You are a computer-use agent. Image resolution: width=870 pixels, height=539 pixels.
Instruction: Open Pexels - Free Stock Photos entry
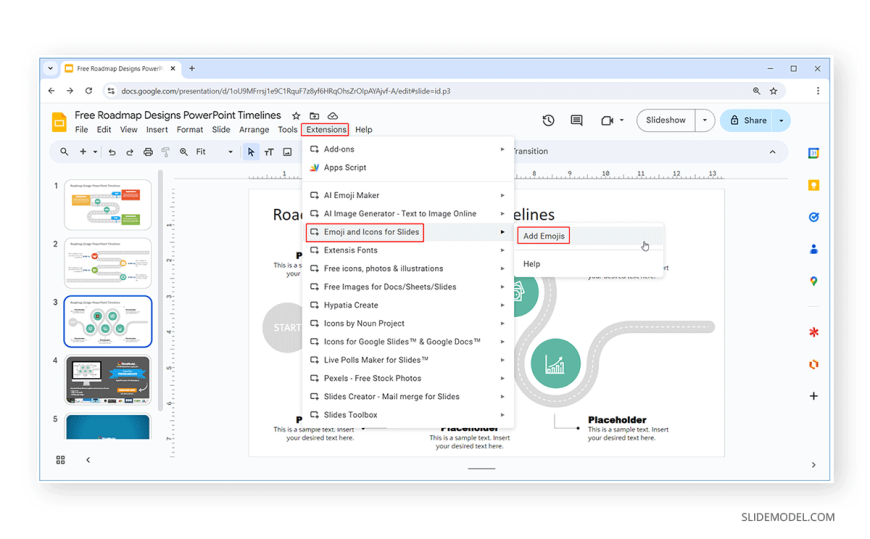coord(408,379)
